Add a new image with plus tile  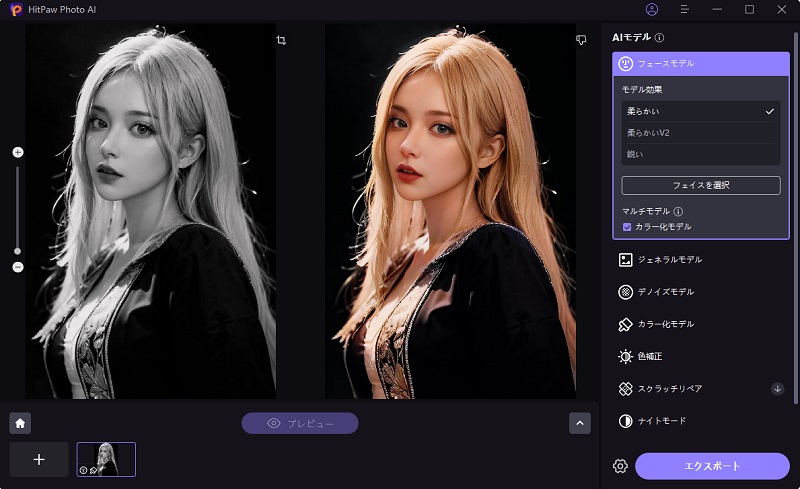(x=39, y=459)
